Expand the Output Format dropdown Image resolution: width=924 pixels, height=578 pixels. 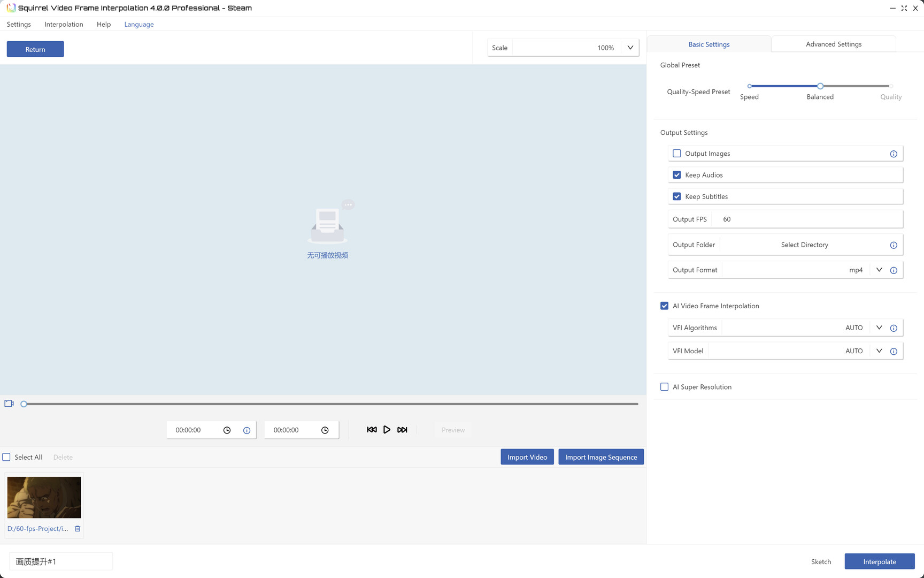pos(879,270)
